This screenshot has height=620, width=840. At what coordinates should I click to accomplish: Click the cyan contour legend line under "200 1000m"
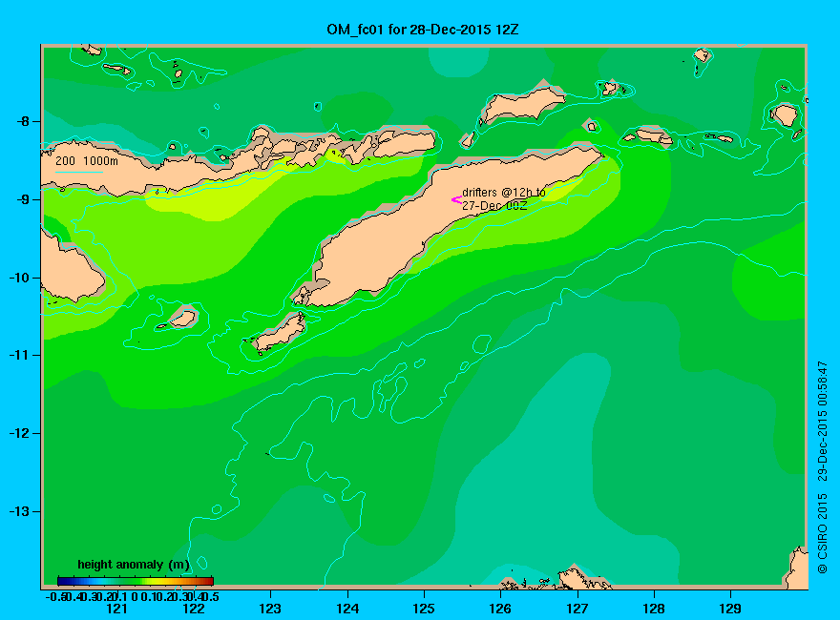(78, 172)
